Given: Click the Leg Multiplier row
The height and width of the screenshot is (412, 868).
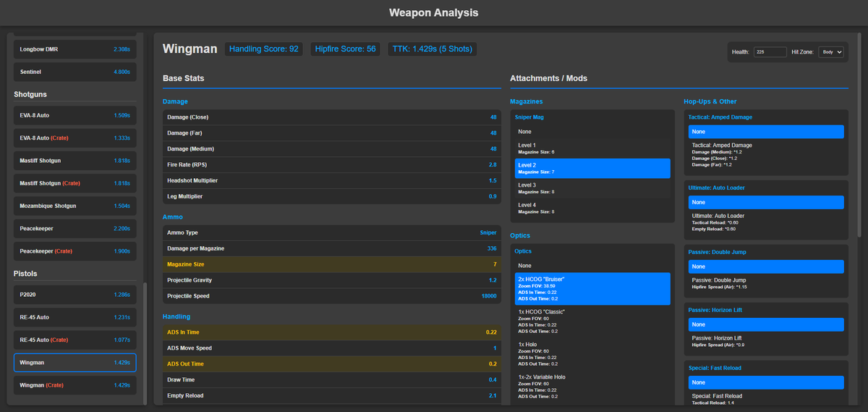Looking at the screenshot, I should point(332,196).
